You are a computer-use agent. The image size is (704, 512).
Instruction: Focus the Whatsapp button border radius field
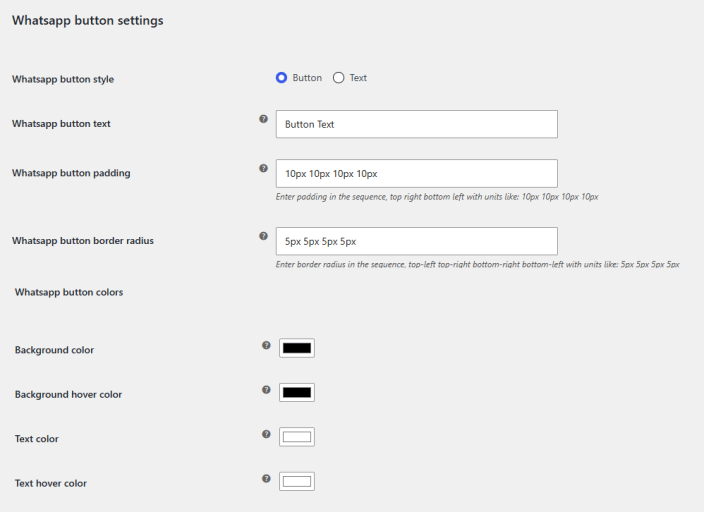coord(417,241)
